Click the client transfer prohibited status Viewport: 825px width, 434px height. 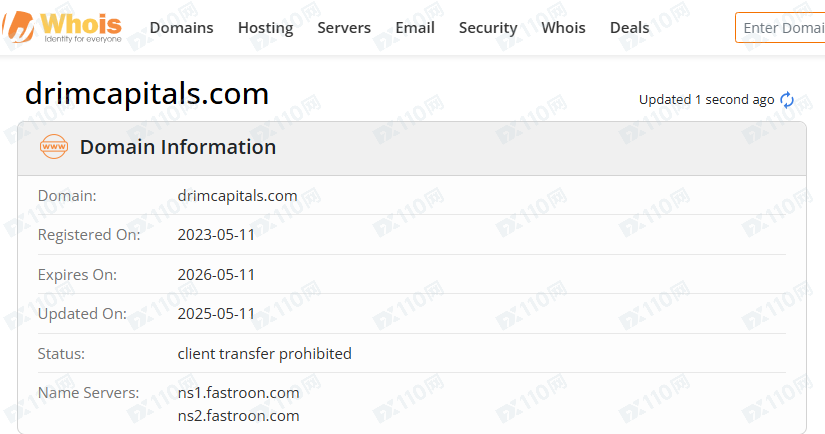264,353
